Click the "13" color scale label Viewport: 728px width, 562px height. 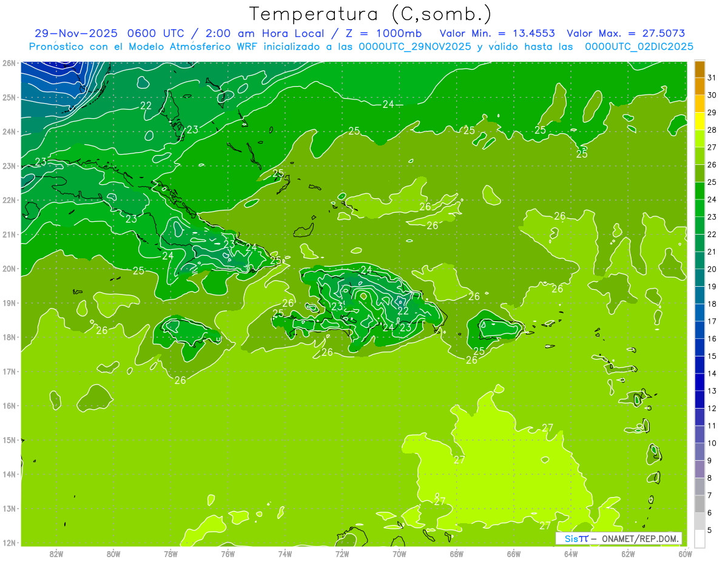(712, 391)
